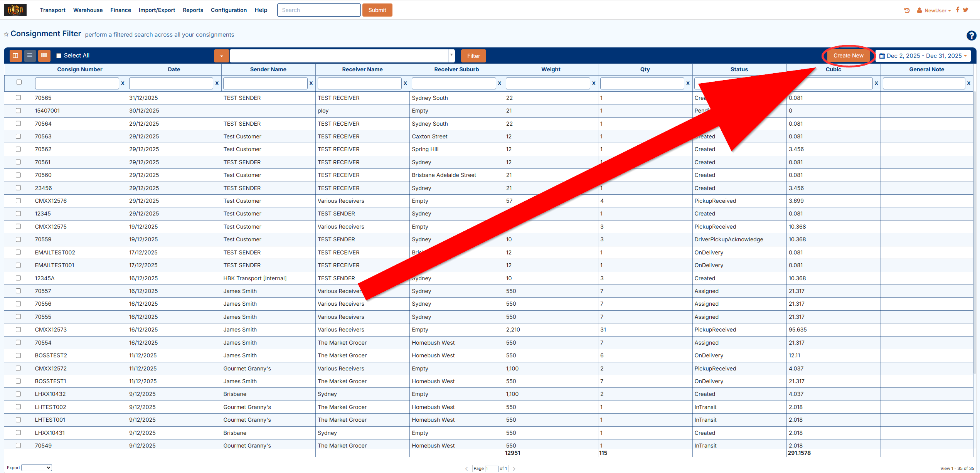Open the Twitter icon link
The image size is (980, 473).
pyautogui.click(x=966, y=10)
